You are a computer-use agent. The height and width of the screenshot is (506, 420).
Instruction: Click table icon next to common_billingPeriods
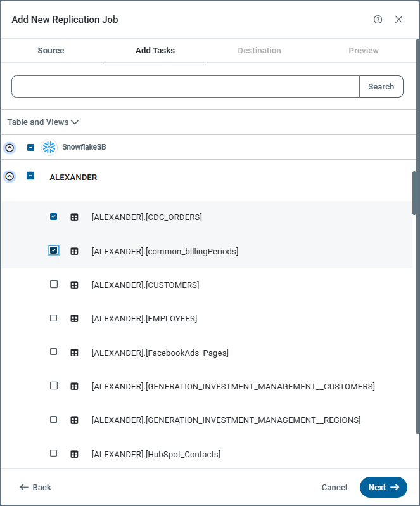(x=74, y=251)
